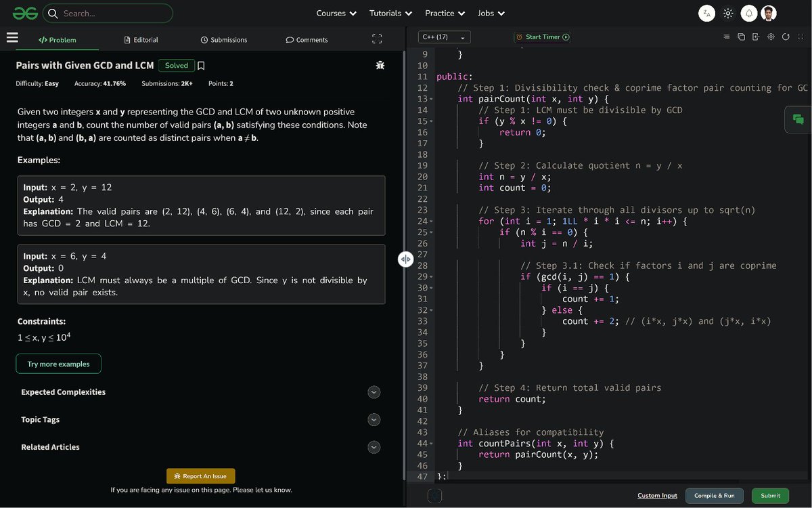The height and width of the screenshot is (508, 812).
Task: Open editor settings gear
Action: (771, 37)
